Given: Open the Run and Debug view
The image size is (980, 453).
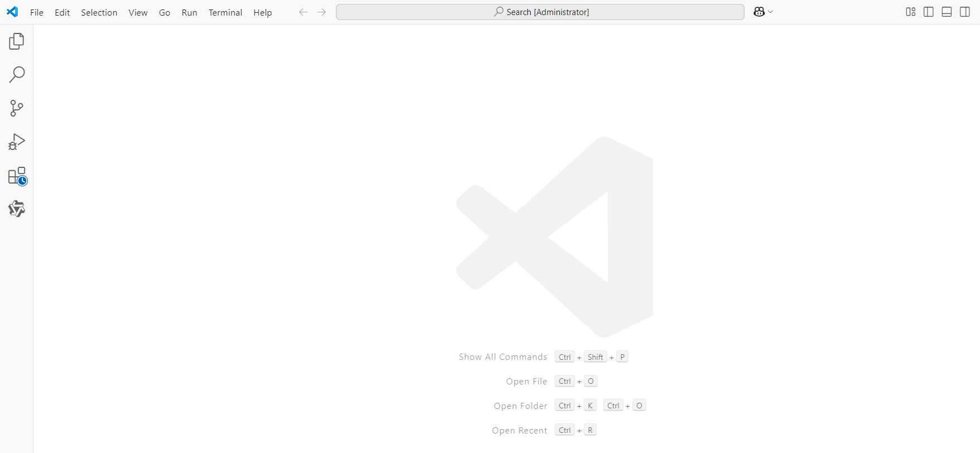Looking at the screenshot, I should coord(17,142).
